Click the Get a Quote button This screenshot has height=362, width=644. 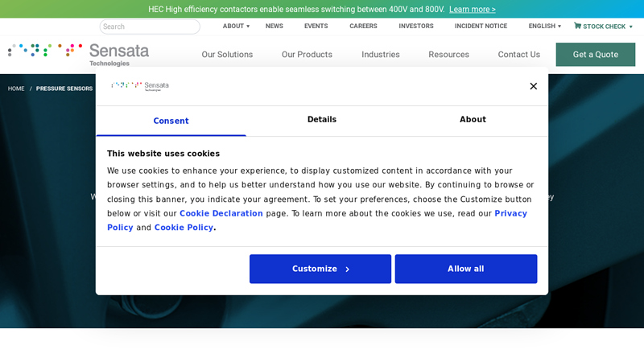[595, 55]
